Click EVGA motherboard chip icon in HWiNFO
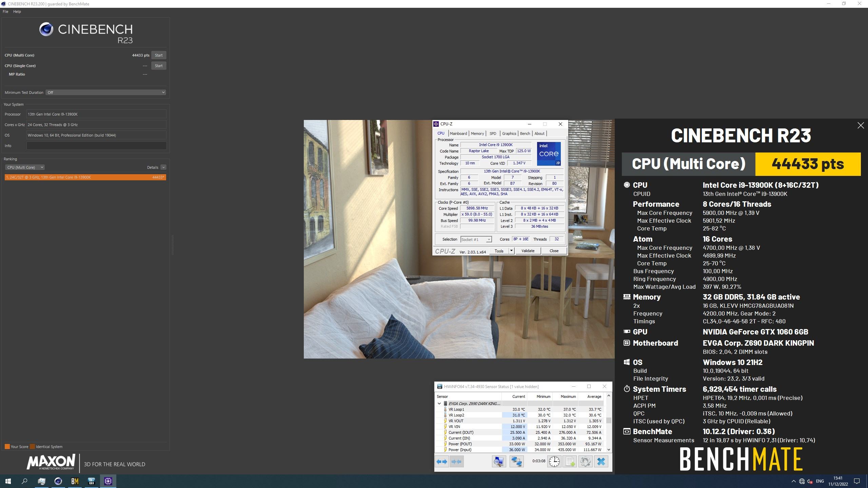Image resolution: width=868 pixels, height=488 pixels. coord(446,404)
